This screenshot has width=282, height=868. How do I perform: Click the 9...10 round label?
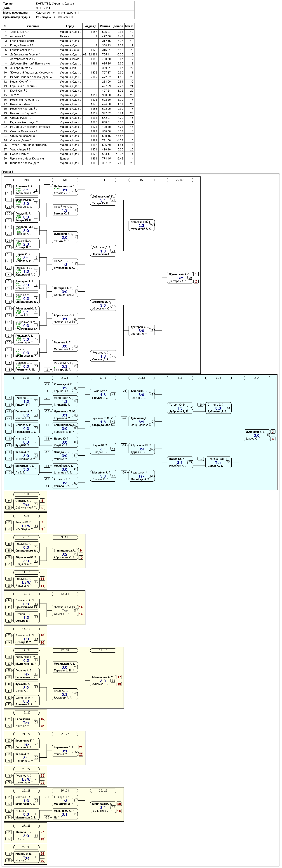(x=65, y=537)
